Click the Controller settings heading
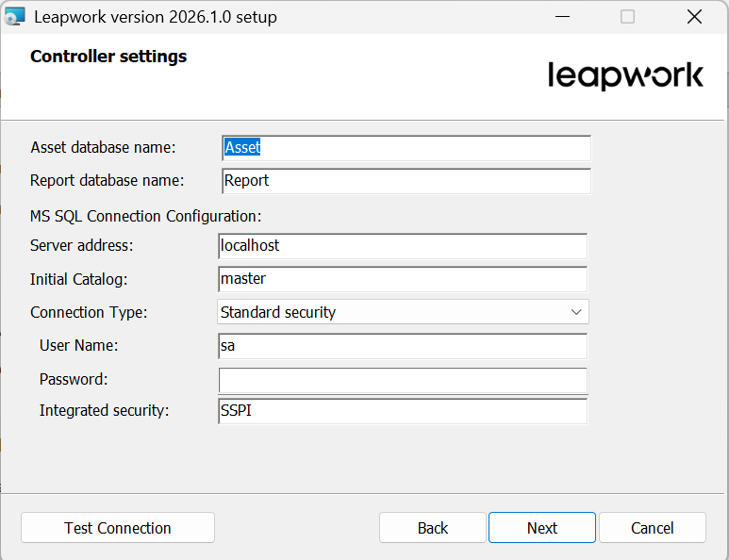The image size is (729, 560). (x=108, y=57)
